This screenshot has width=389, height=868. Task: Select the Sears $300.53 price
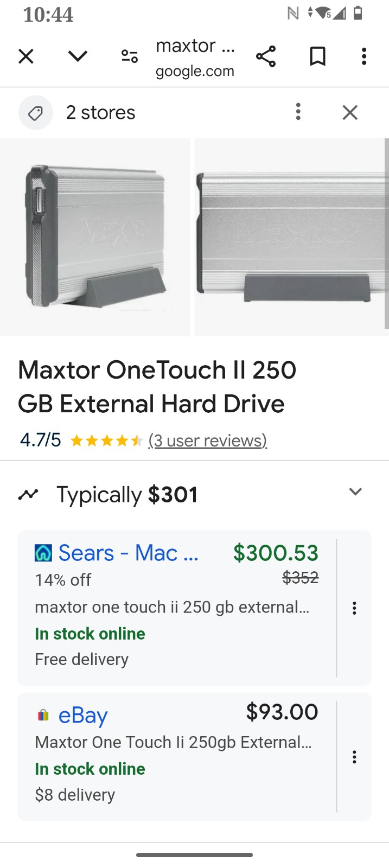[276, 553]
